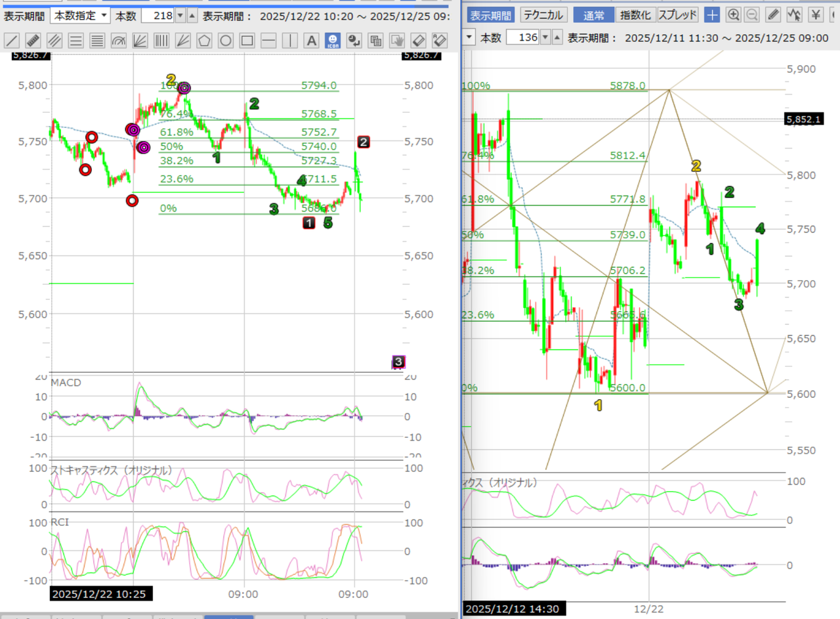
Task: Click the 表示期間 button in right panel
Action: click(x=491, y=14)
